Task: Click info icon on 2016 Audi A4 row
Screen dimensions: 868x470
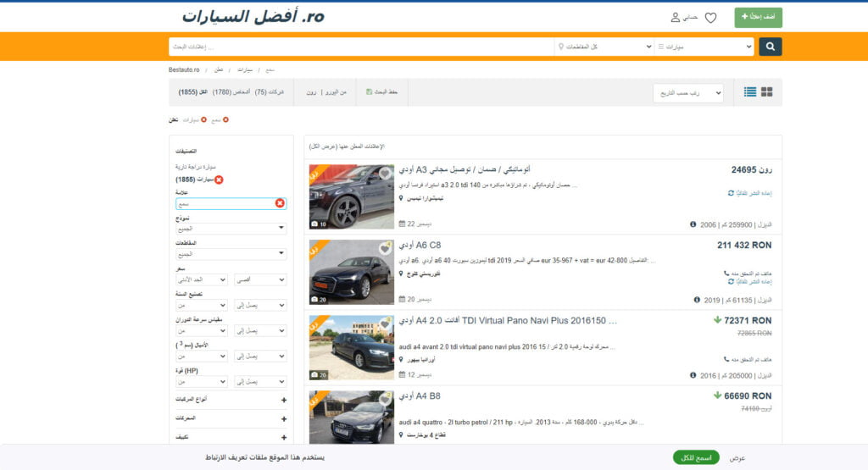Action: click(693, 375)
